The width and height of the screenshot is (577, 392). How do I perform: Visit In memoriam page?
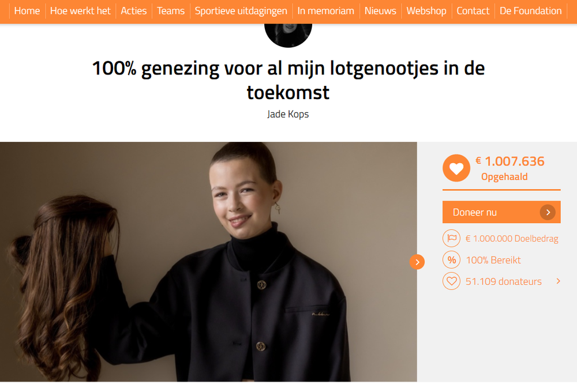click(x=325, y=11)
